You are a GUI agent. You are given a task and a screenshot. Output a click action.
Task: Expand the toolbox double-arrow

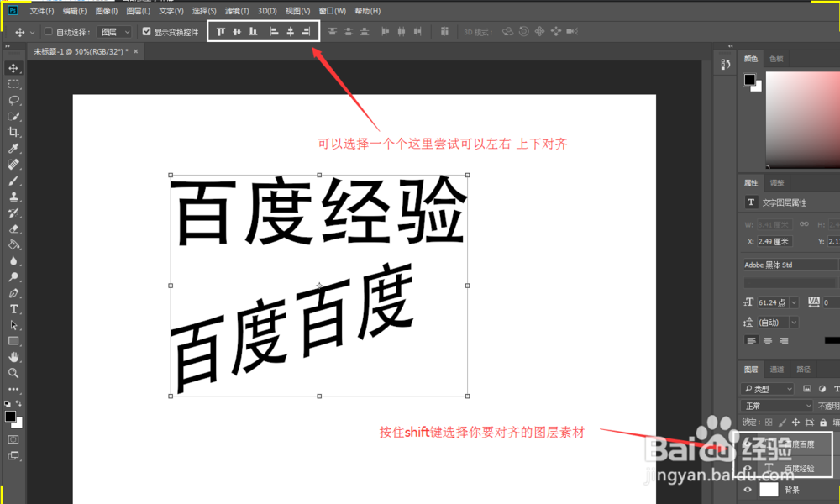pos(8,46)
